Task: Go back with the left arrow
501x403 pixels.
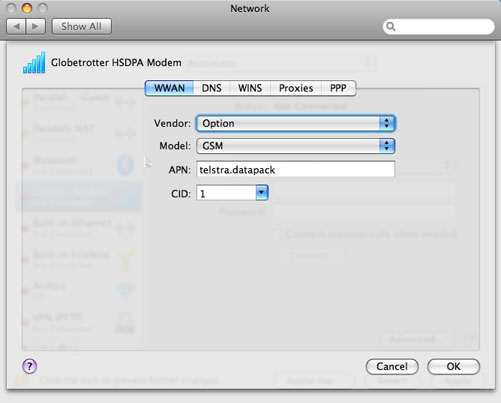Action: (16, 26)
